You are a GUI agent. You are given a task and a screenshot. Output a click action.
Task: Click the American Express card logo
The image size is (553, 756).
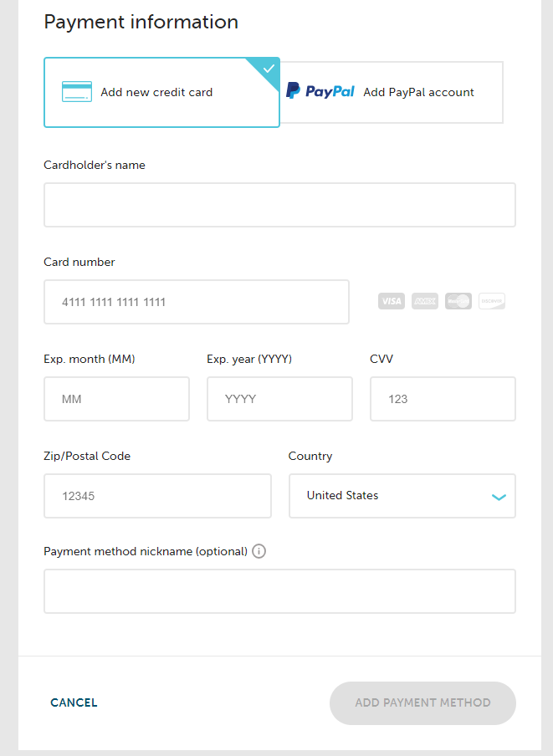pos(424,301)
